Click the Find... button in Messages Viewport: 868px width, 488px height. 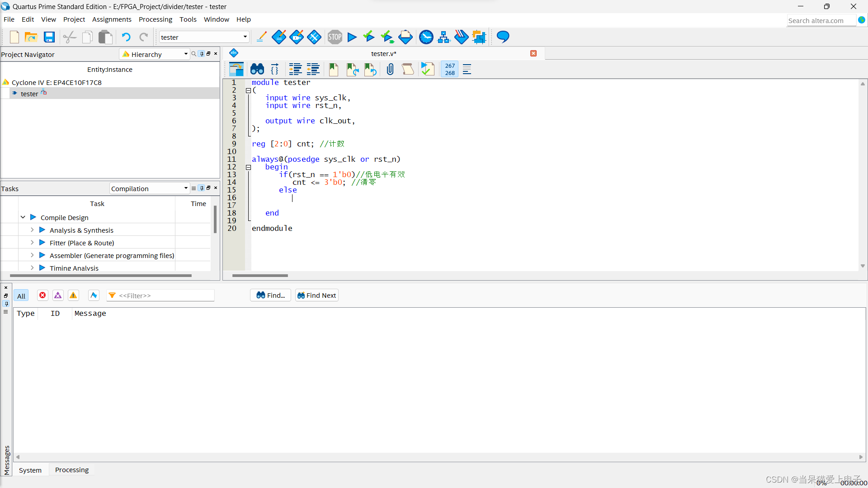click(x=270, y=296)
